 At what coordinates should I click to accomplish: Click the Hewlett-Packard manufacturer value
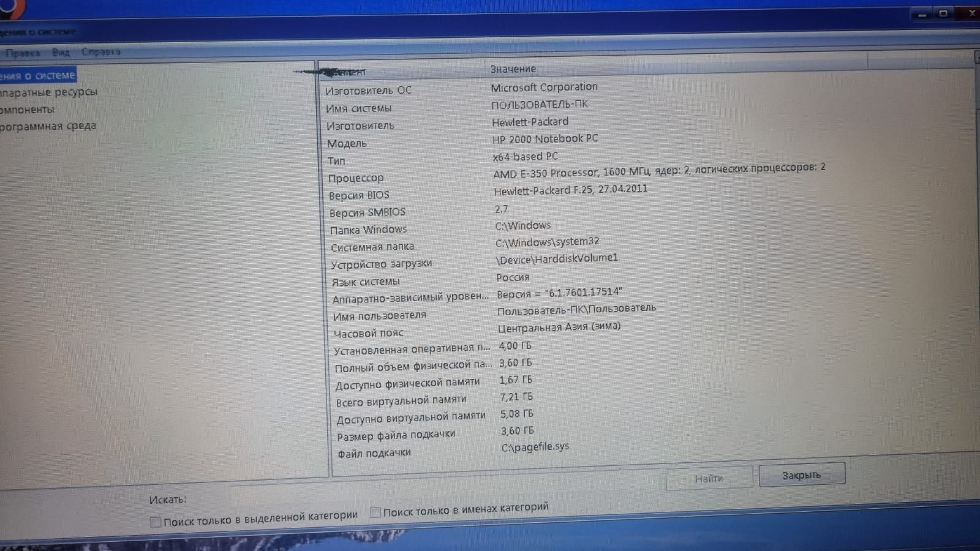coord(530,122)
